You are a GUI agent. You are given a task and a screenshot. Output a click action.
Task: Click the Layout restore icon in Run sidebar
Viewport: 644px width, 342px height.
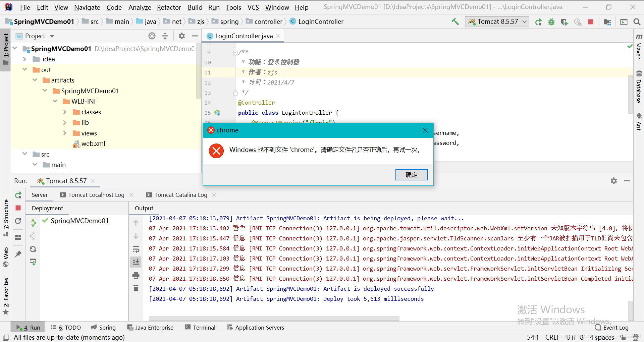click(x=18, y=237)
